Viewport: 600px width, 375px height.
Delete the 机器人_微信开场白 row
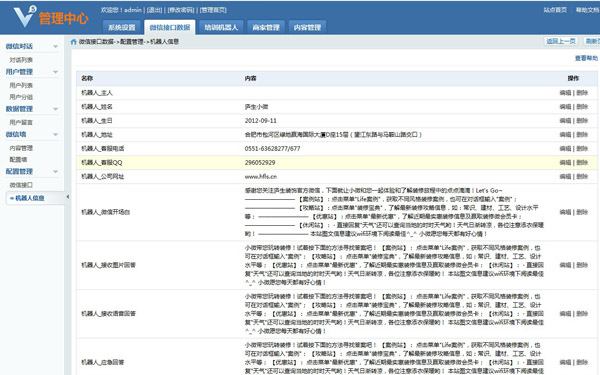coord(582,212)
